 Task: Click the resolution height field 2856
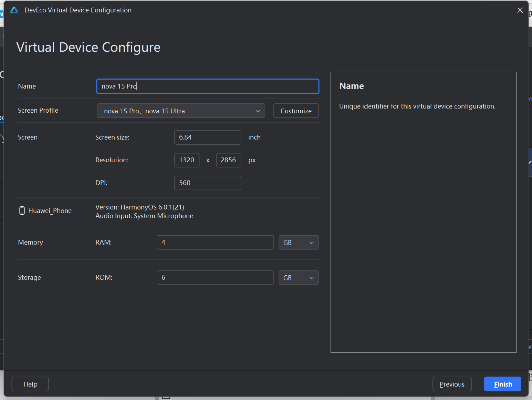click(x=229, y=160)
